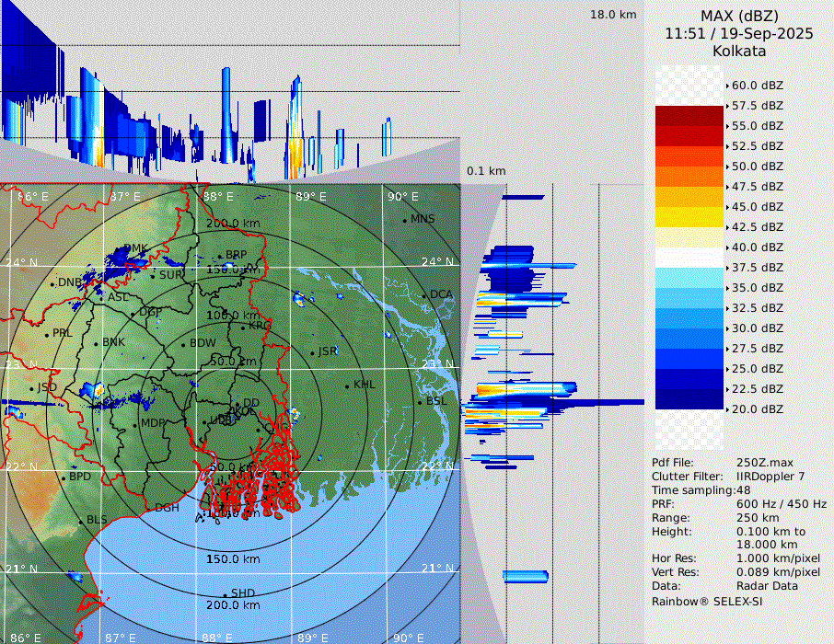Image resolution: width=834 pixels, height=644 pixels.
Task: Click the BDW station marker
Action: point(184,344)
